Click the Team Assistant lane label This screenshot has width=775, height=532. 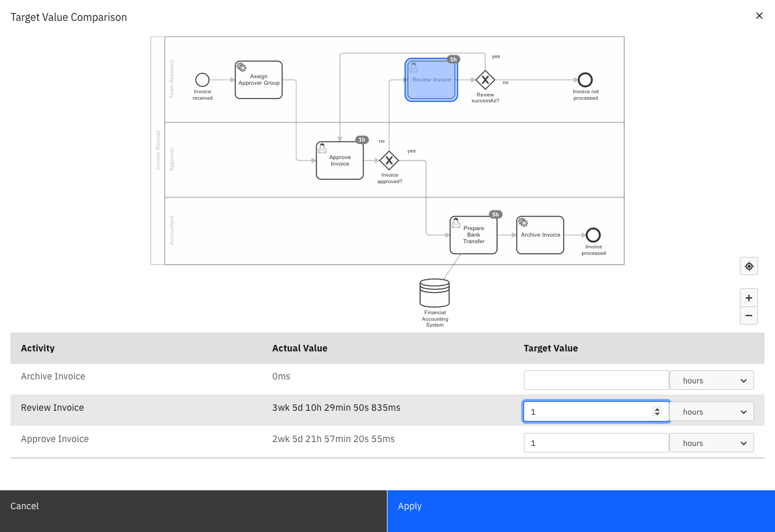[172, 79]
